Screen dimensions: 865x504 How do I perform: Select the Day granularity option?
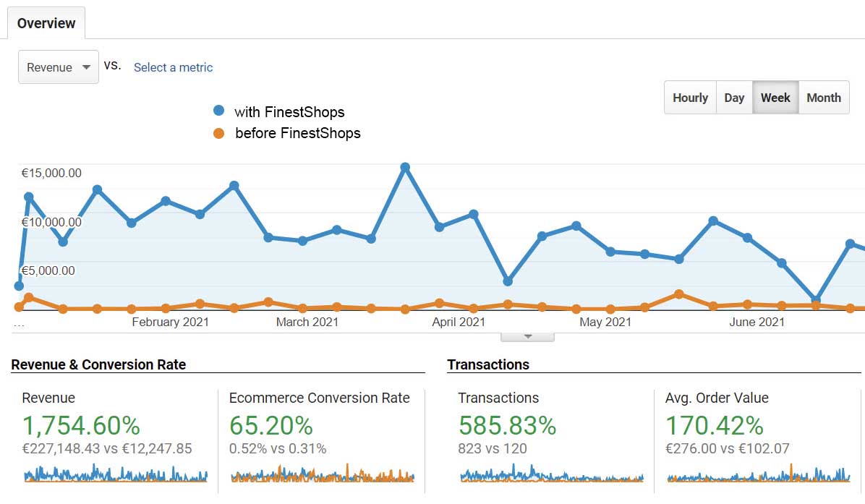tap(734, 97)
